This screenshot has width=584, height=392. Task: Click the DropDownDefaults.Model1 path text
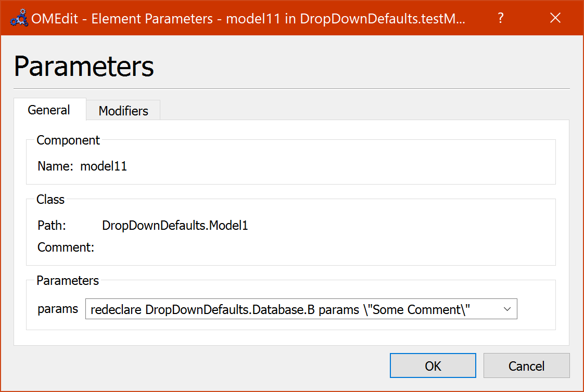pos(174,225)
